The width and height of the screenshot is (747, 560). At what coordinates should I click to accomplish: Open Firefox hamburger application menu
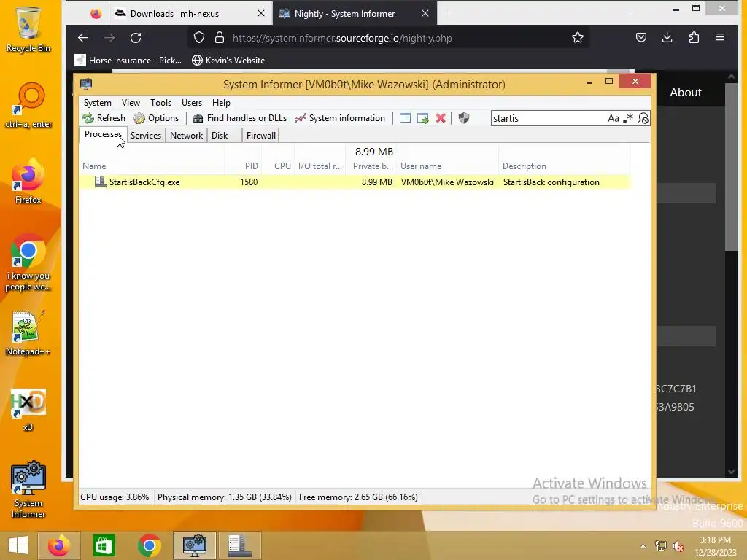click(720, 38)
